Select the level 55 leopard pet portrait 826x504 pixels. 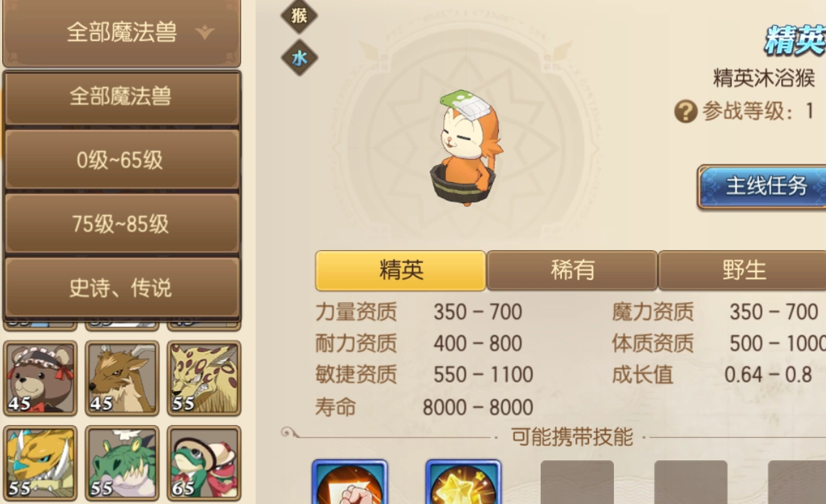click(204, 377)
